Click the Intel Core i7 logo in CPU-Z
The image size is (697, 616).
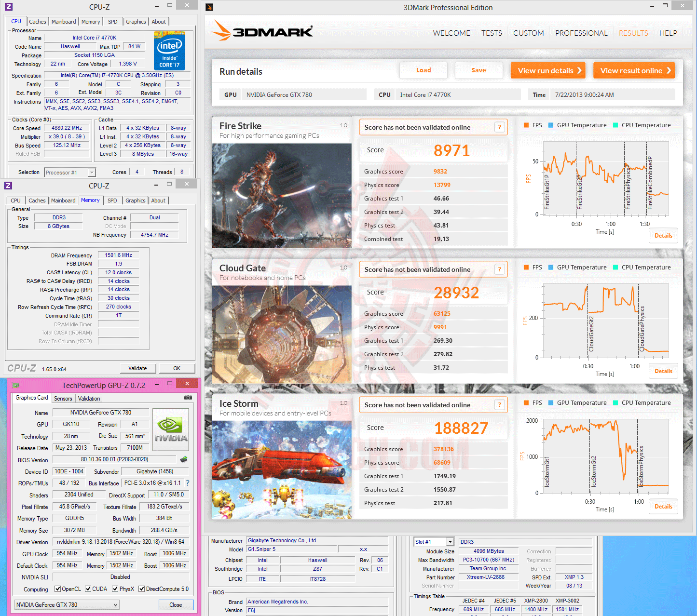pyautogui.click(x=169, y=51)
